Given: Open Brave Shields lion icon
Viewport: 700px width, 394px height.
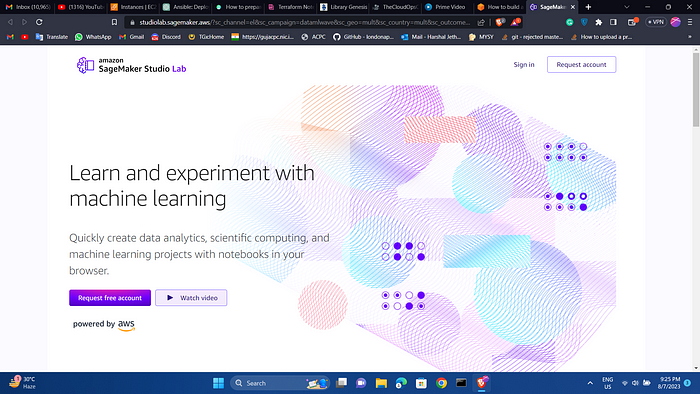Looking at the screenshot, I should tap(500, 22).
